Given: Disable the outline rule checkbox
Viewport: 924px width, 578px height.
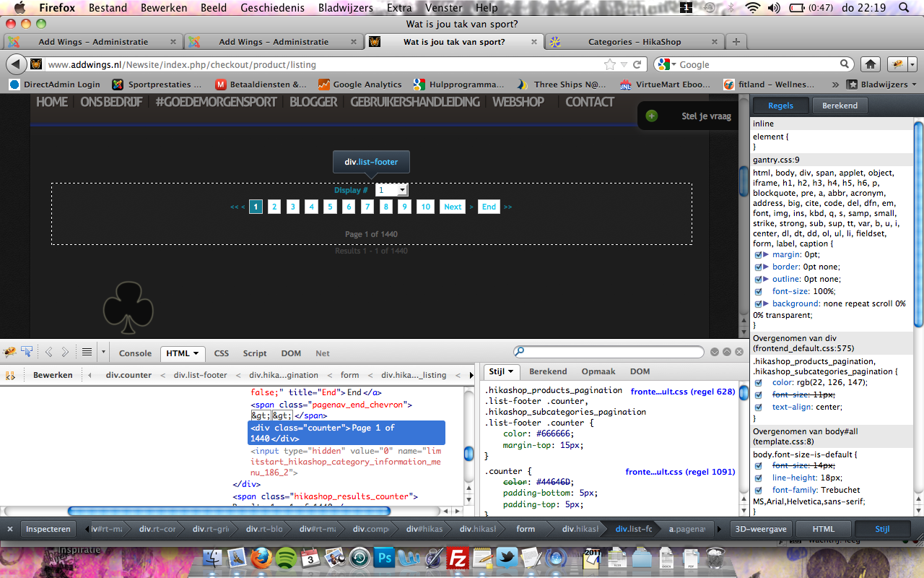Looking at the screenshot, I should pyautogui.click(x=758, y=280).
